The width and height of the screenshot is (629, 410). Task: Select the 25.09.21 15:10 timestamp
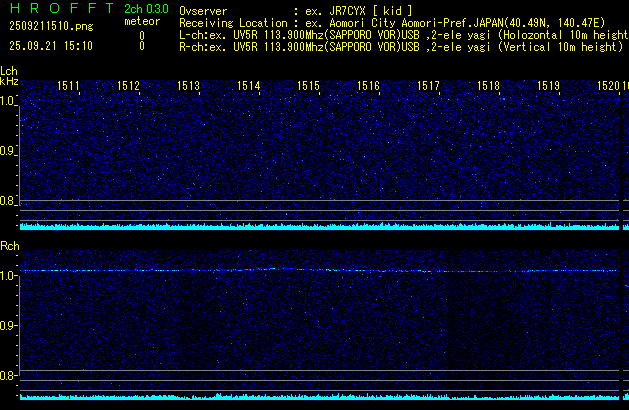50,46
